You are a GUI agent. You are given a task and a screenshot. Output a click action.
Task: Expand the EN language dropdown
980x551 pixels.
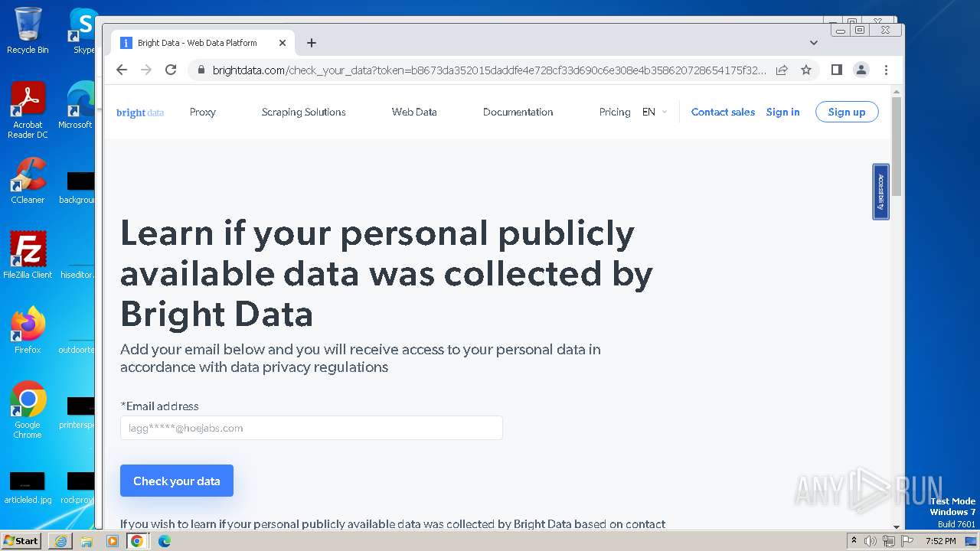point(655,112)
